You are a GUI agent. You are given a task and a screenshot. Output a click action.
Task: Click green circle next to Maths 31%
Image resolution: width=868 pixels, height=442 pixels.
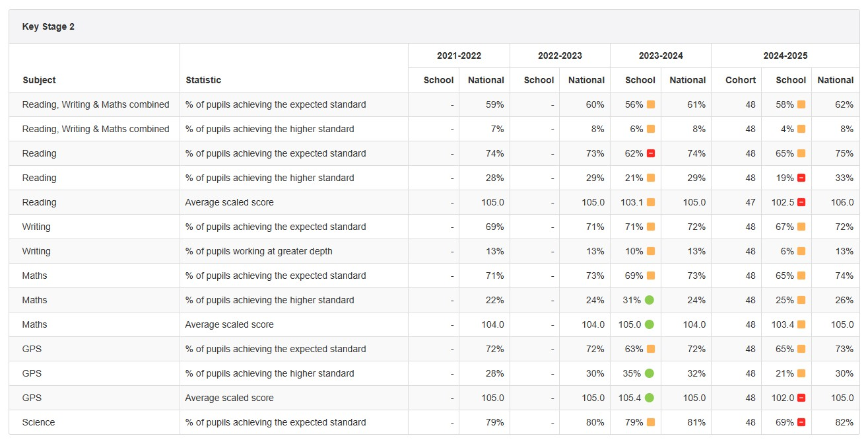pyautogui.click(x=649, y=300)
